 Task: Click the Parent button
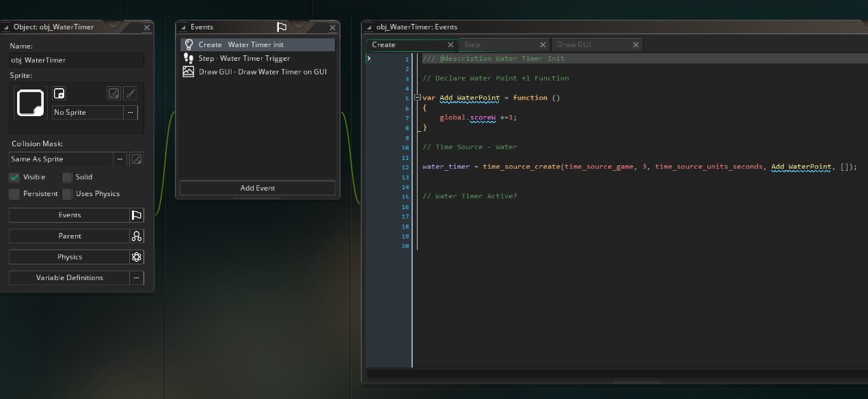pyautogui.click(x=69, y=236)
